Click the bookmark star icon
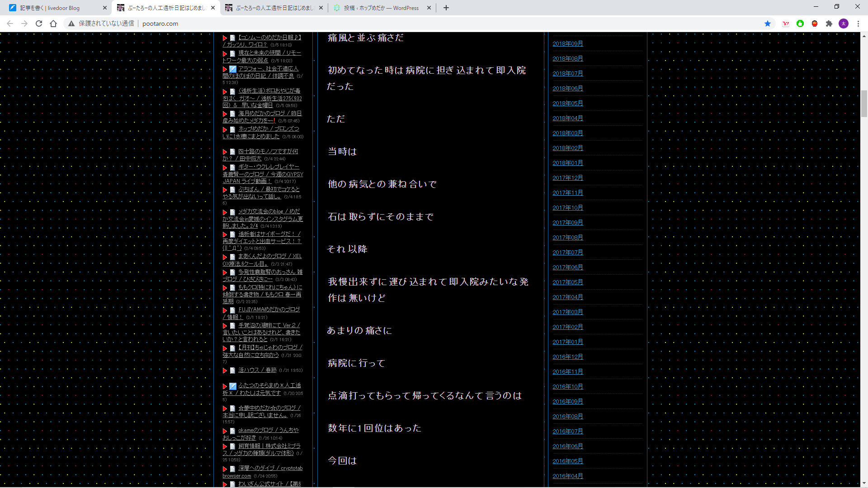Screen dimensions: 868x488 click(x=768, y=23)
